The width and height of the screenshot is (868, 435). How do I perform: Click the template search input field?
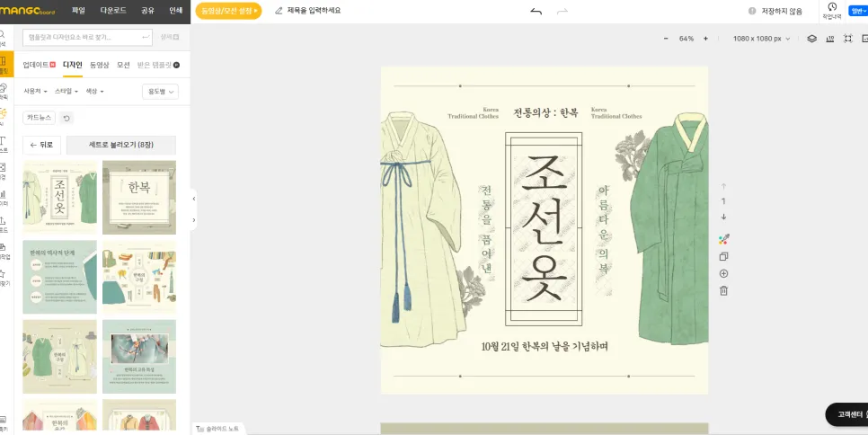87,37
